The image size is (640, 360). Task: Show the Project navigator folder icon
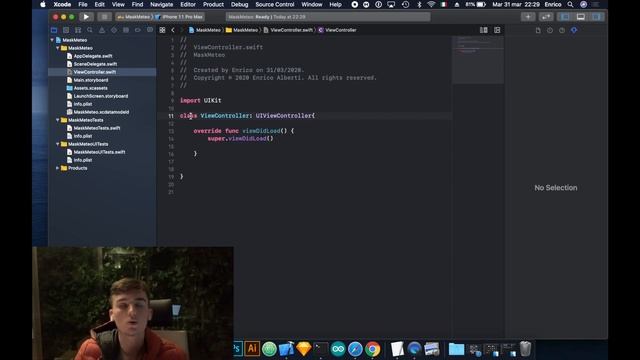(x=54, y=30)
